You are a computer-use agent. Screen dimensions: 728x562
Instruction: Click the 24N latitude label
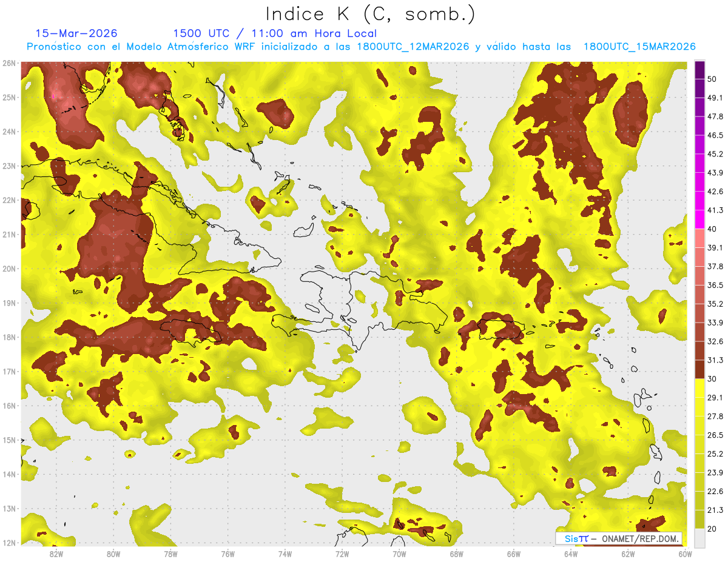(9, 132)
